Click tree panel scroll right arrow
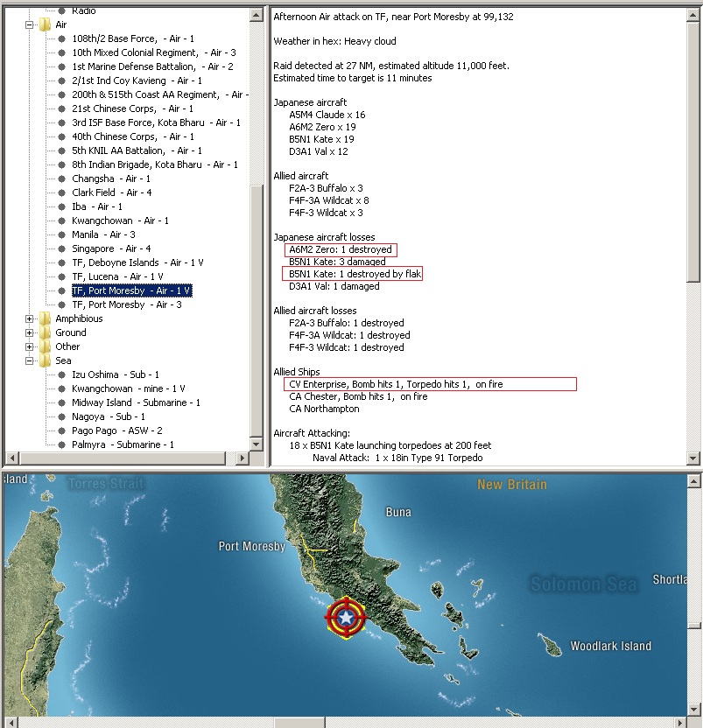 [241, 458]
